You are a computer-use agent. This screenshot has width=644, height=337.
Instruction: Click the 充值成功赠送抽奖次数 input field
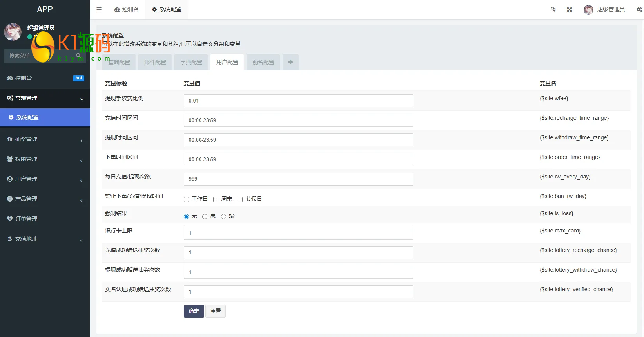pyautogui.click(x=298, y=252)
